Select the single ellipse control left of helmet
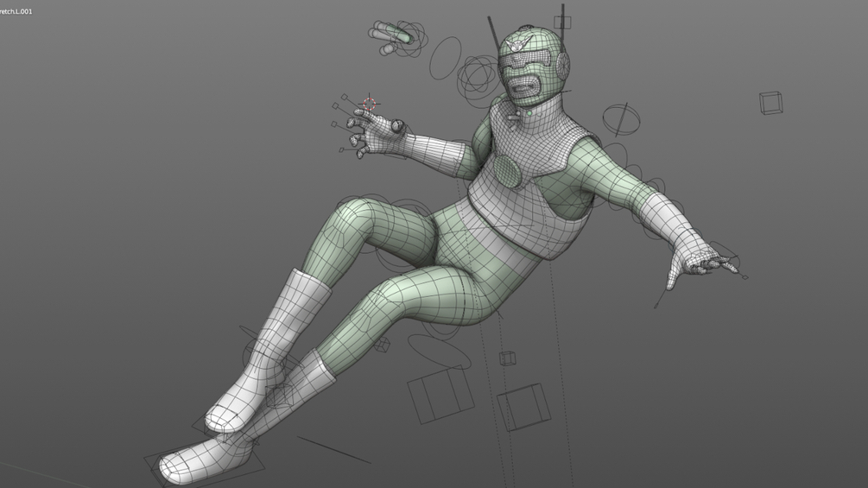The image size is (868, 488). [446, 58]
